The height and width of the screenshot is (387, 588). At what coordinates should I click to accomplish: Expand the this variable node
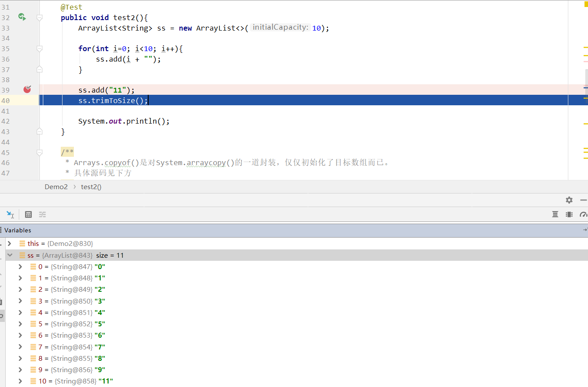pyautogui.click(x=10, y=243)
